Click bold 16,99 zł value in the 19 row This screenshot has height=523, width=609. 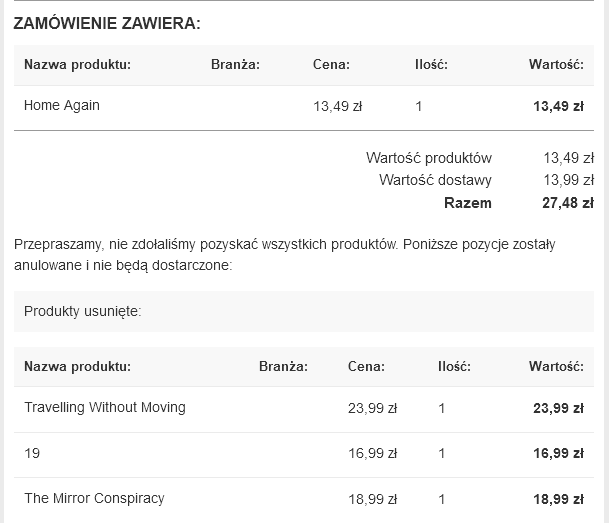(558, 454)
